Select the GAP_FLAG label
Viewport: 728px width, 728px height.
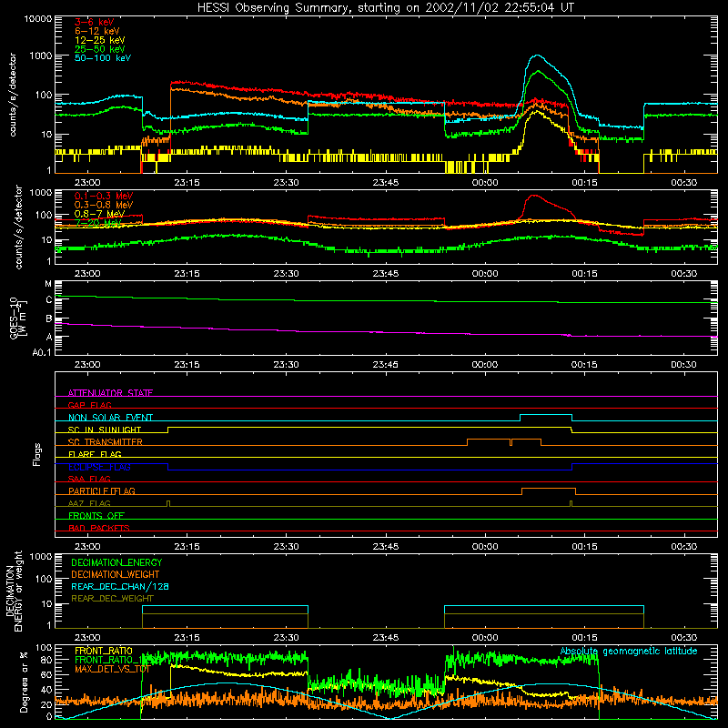pyautogui.click(x=89, y=405)
